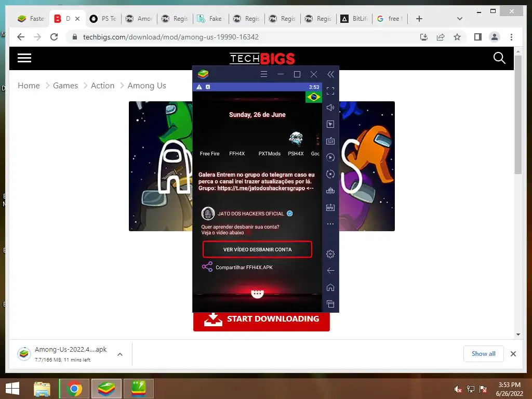Reload the page in Chrome
Viewport: 532px width, 399px height.
point(54,37)
